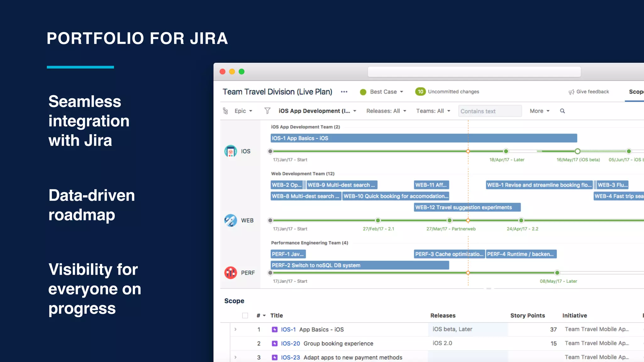The height and width of the screenshot is (362, 644).
Task: Click the search magnifier icon
Action: [x=562, y=111]
